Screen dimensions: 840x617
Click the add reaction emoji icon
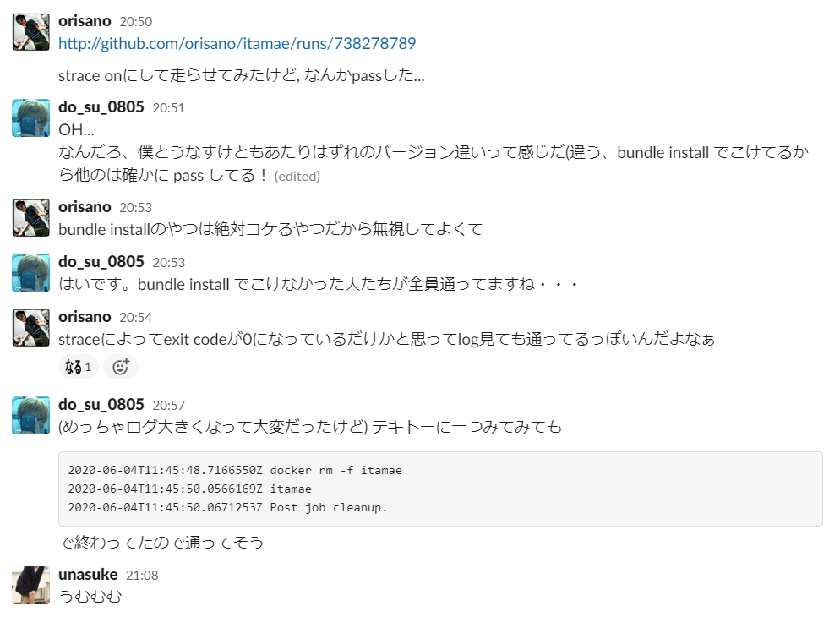tap(121, 367)
